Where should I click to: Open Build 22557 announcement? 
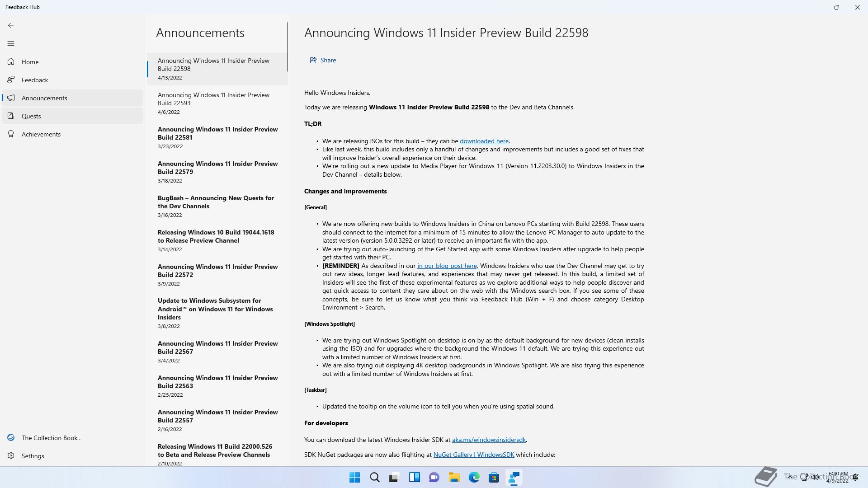[x=217, y=420]
